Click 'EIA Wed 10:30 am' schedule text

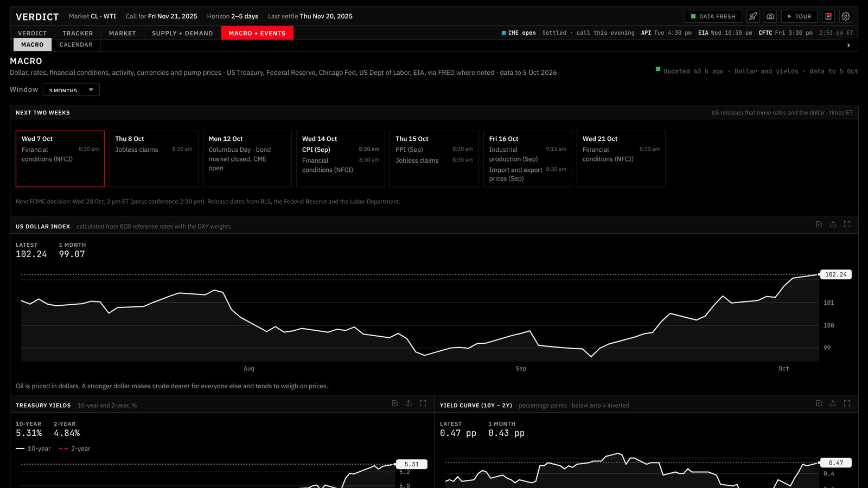(x=725, y=33)
